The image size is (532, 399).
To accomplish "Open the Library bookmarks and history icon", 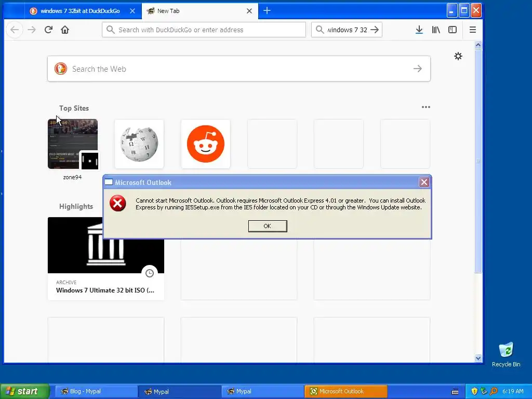I will click(436, 30).
